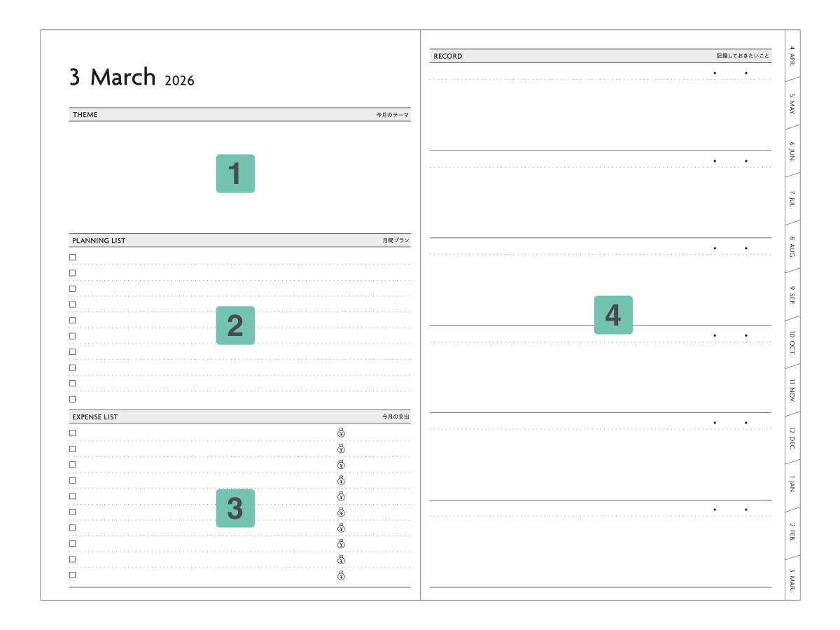The height and width of the screenshot is (630, 840).
Task: Click the yen icon in last Expense List row
Action: [341, 575]
